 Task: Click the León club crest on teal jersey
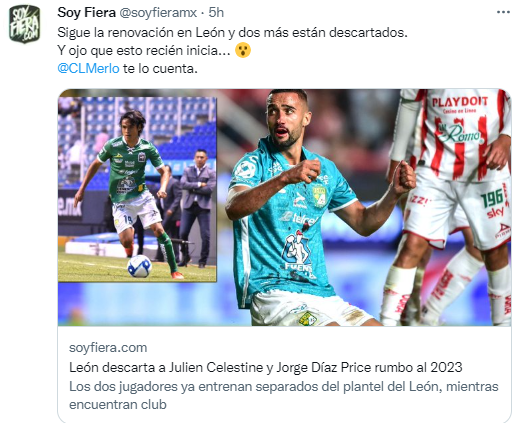[x=319, y=196]
